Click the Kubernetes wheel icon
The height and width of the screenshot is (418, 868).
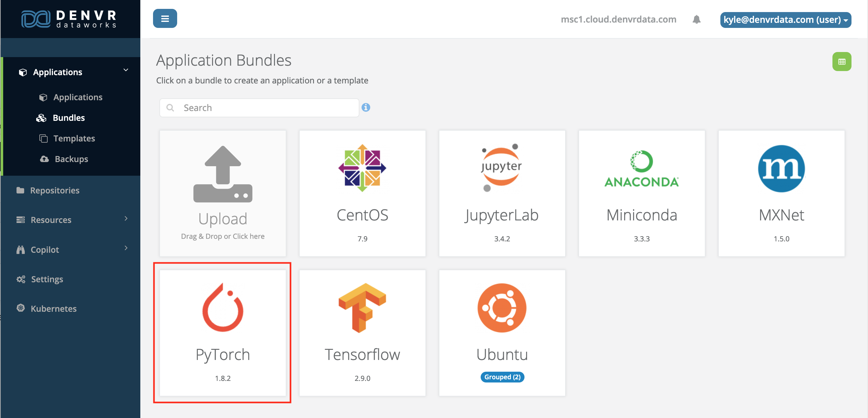click(x=21, y=308)
